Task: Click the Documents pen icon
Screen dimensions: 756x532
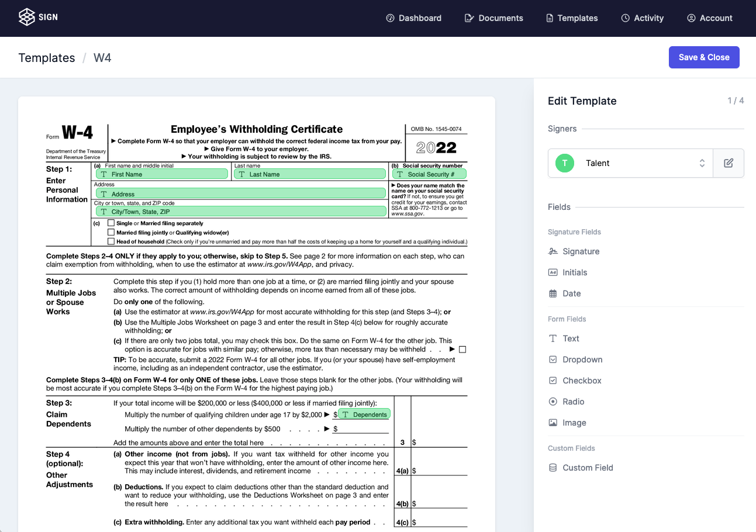Action: point(469,18)
